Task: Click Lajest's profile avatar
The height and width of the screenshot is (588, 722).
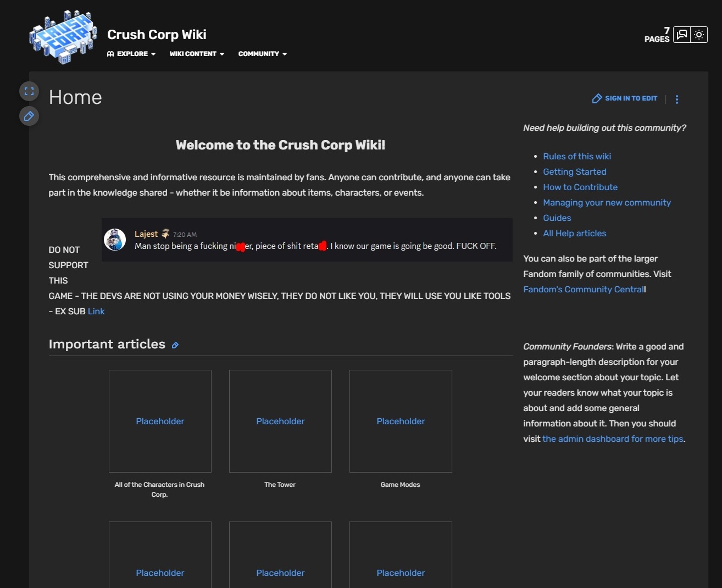Action: coord(115,240)
